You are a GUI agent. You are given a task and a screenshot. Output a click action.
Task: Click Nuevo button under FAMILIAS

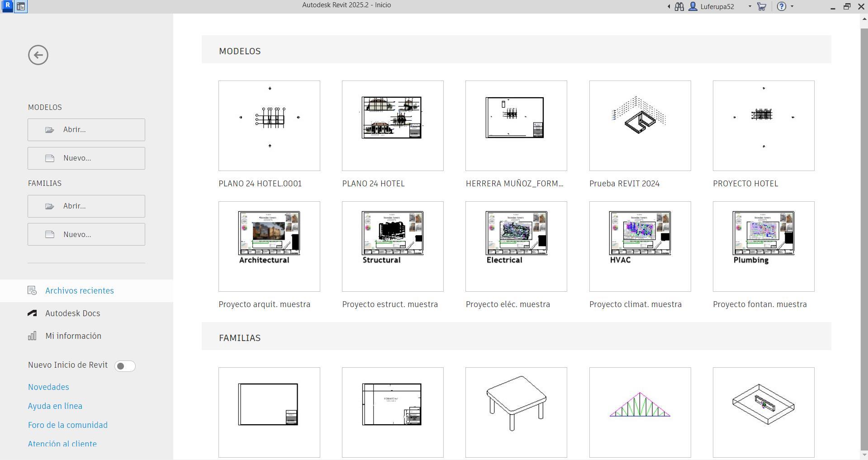[86, 234]
